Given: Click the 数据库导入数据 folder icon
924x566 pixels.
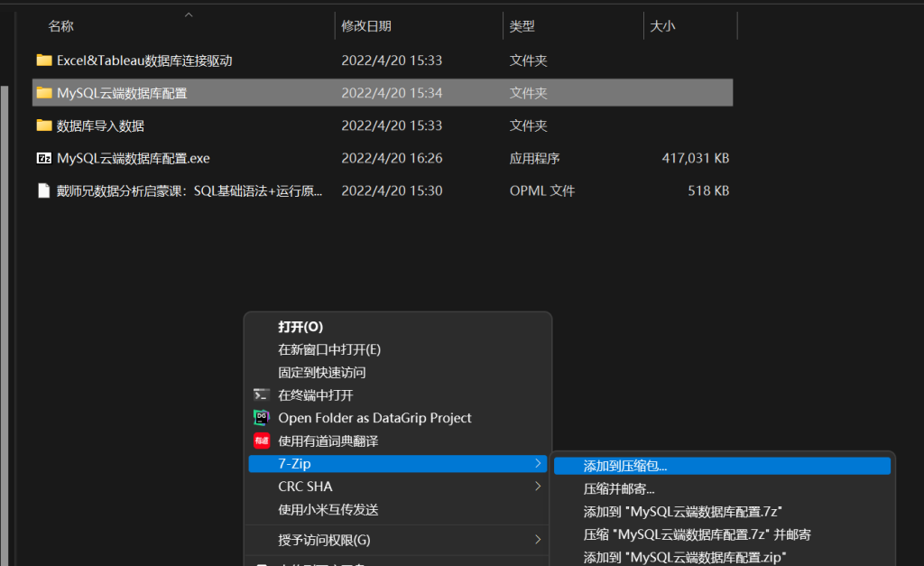Looking at the screenshot, I should pyautogui.click(x=44, y=125).
